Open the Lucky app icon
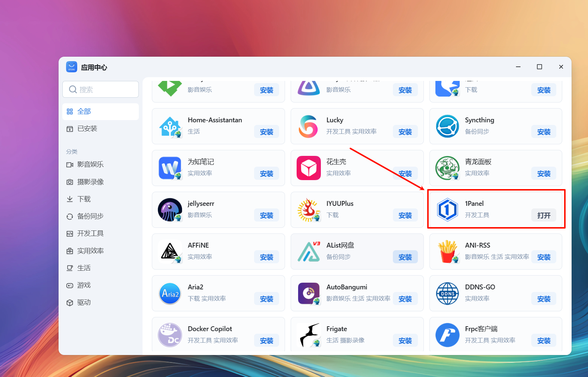This screenshot has height=377, width=588. [x=309, y=126]
